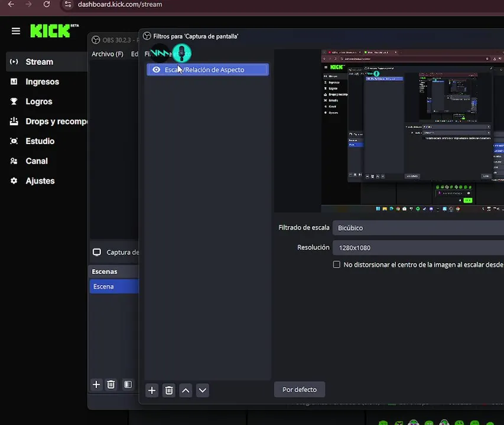Click the Canal people icon
This screenshot has width=504, height=425.
coord(14,161)
